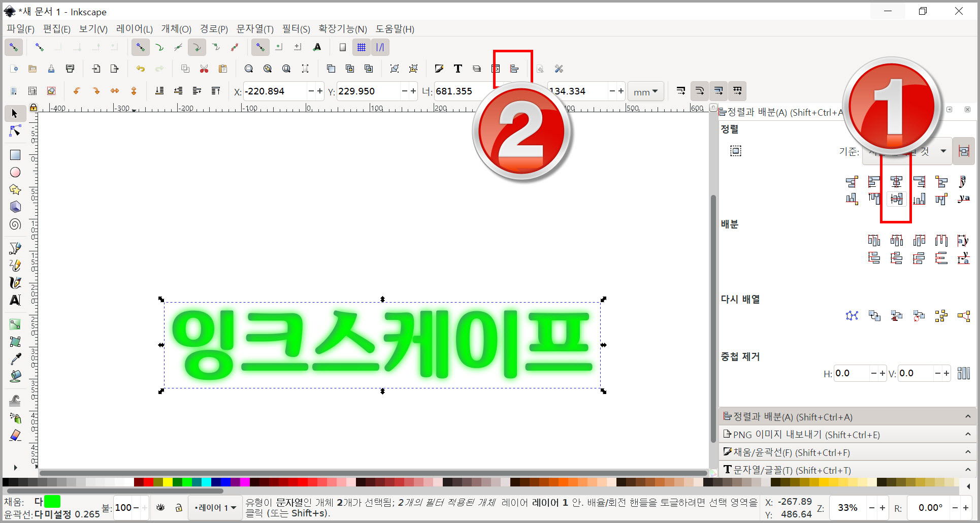Select the Gradient tool
Viewport: 980px width, 523px height.
(15, 324)
